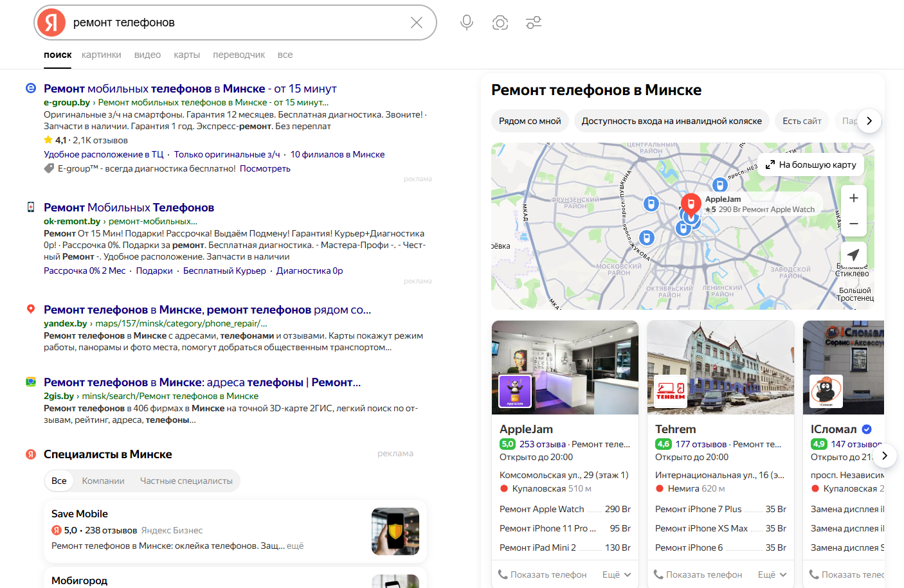Toggle the Рядом со мной filter
This screenshot has width=904, height=588.
(530, 121)
